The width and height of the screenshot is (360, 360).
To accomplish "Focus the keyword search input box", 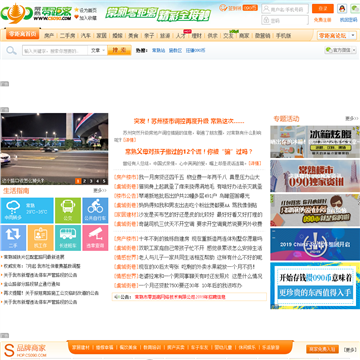I will 55,51.
